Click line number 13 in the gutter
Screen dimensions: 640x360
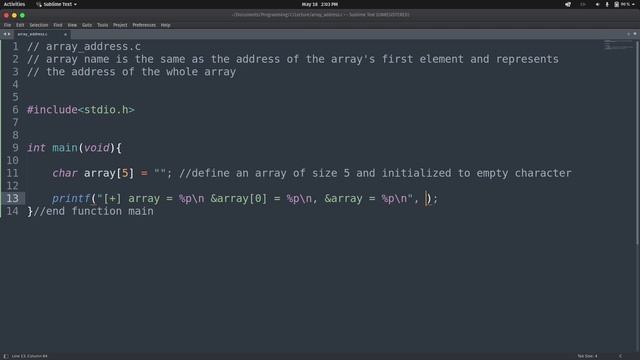click(x=12, y=198)
